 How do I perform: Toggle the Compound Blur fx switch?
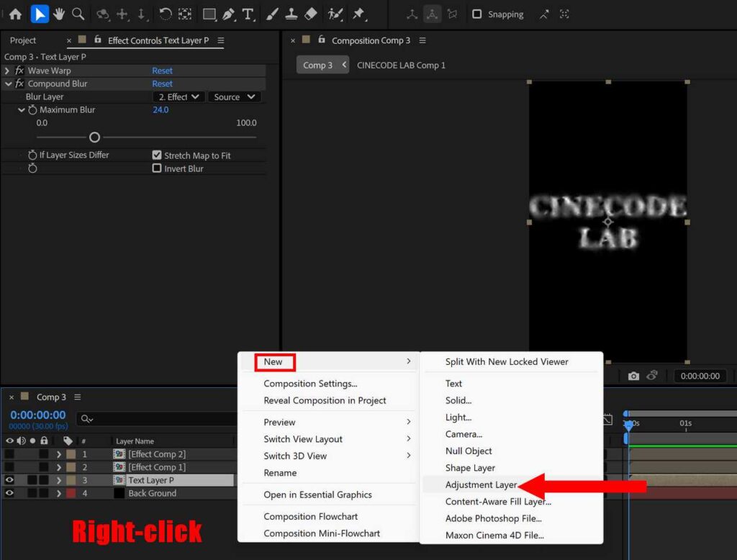[19, 83]
